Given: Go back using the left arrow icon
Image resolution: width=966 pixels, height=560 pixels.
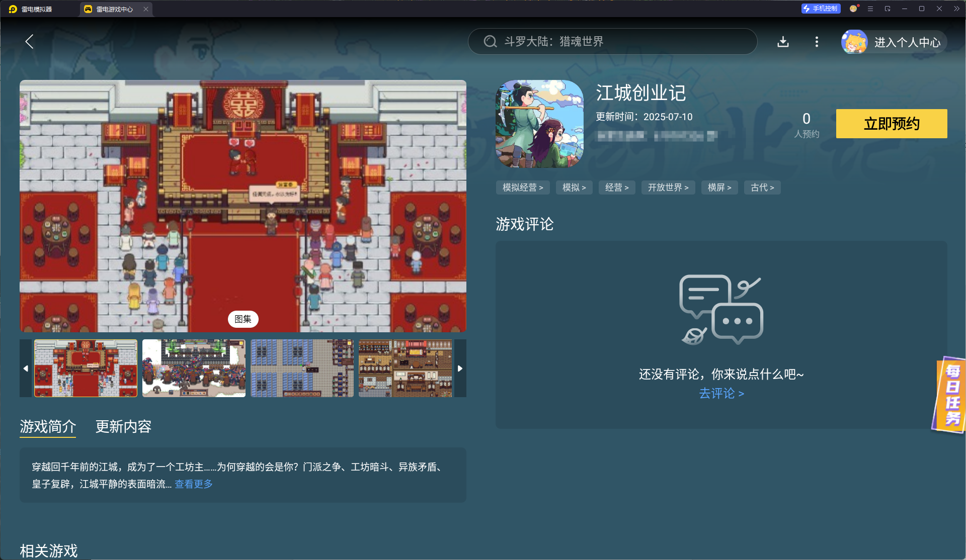Looking at the screenshot, I should click(x=29, y=42).
